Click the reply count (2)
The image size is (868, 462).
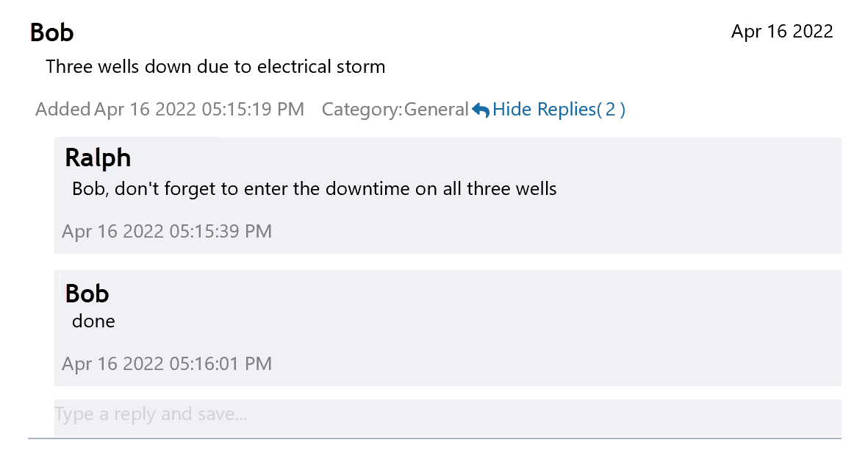coord(611,110)
